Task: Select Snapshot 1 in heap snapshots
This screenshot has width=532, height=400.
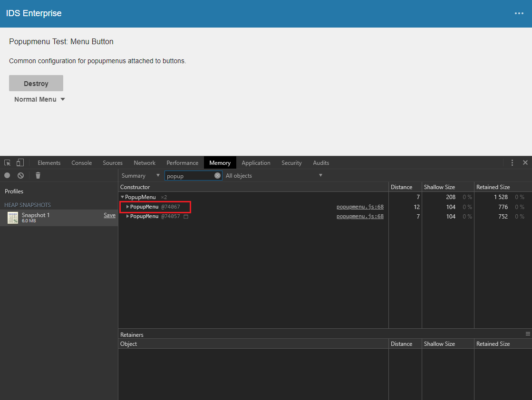Action: pos(59,218)
